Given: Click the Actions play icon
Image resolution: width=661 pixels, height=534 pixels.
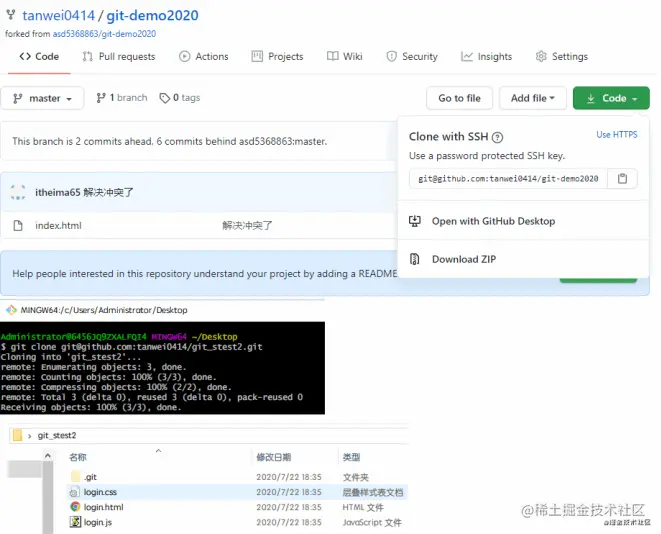Looking at the screenshot, I should [185, 56].
